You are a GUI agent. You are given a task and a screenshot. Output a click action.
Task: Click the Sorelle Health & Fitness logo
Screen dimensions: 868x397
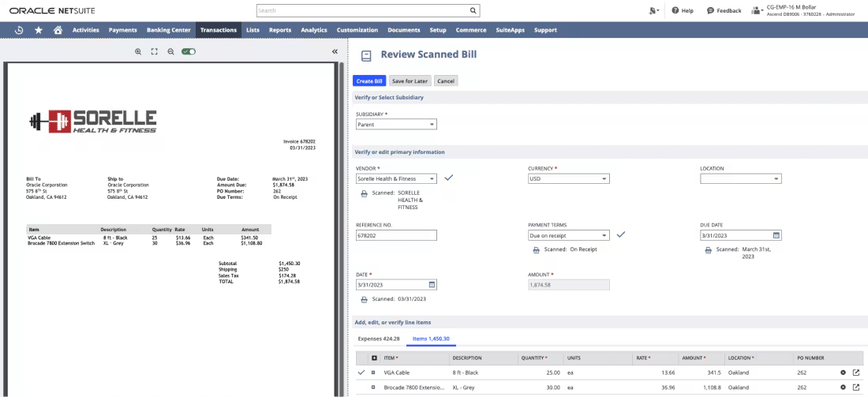[93, 122]
